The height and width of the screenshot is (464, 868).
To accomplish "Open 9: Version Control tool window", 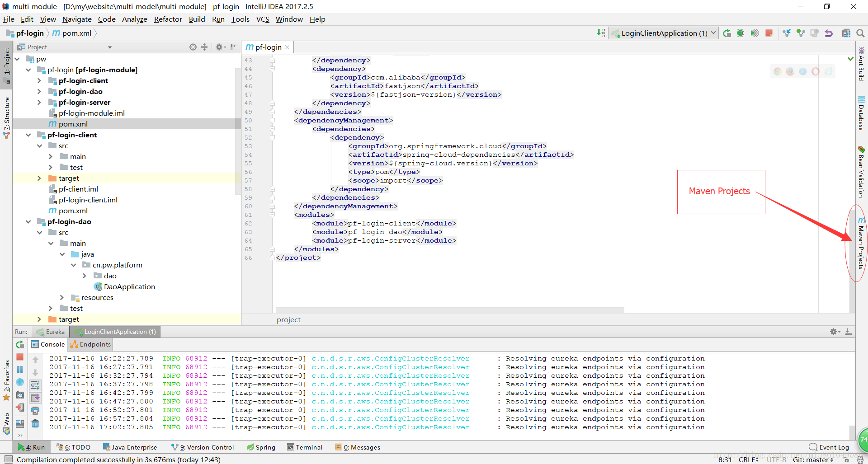I will click(x=203, y=447).
